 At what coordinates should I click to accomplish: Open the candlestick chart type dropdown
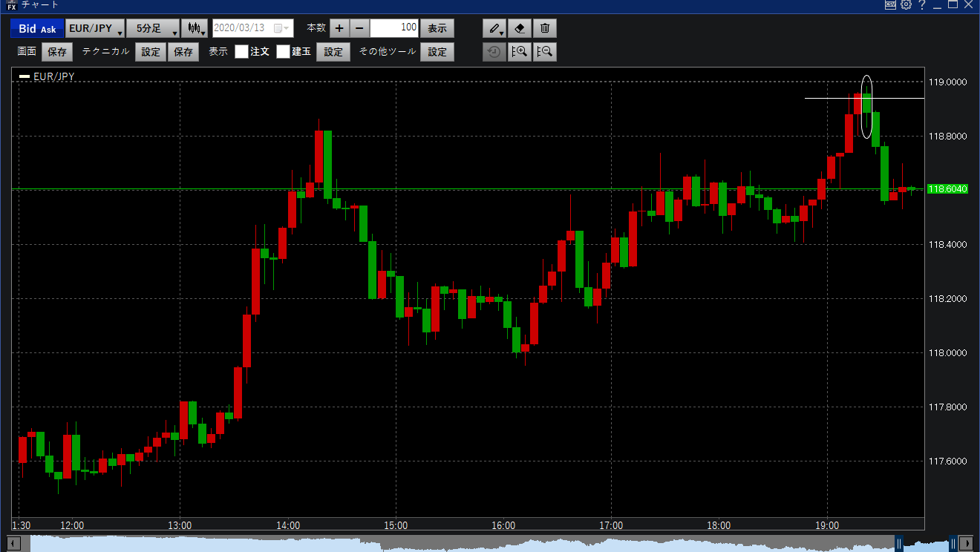click(x=195, y=29)
